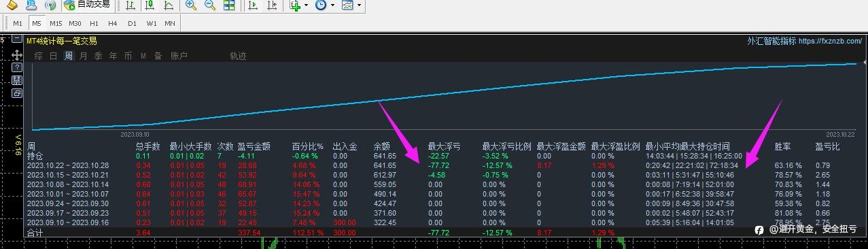Switch statistics to 月 monthly tab

point(83,56)
